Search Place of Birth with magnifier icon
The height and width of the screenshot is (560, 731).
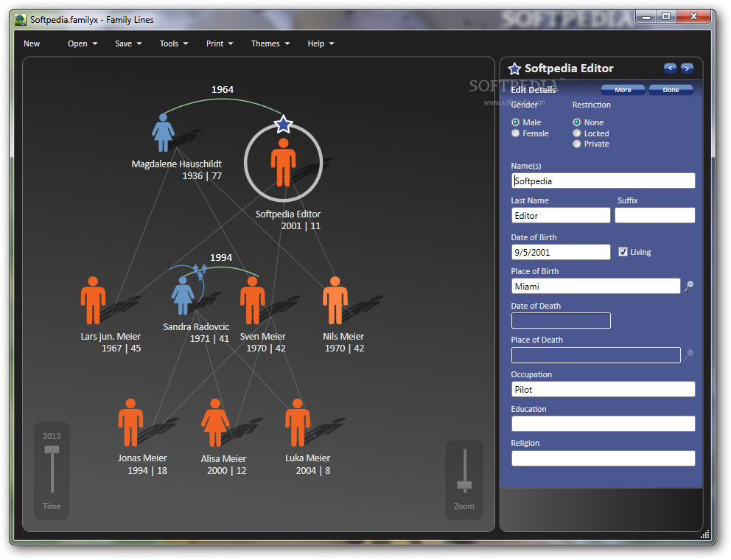tap(689, 286)
